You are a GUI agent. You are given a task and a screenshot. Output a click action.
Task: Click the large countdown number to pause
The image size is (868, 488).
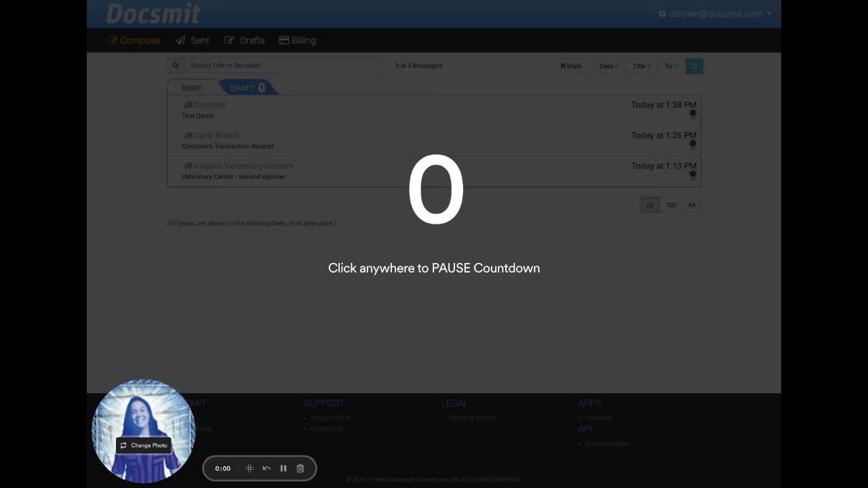click(435, 190)
